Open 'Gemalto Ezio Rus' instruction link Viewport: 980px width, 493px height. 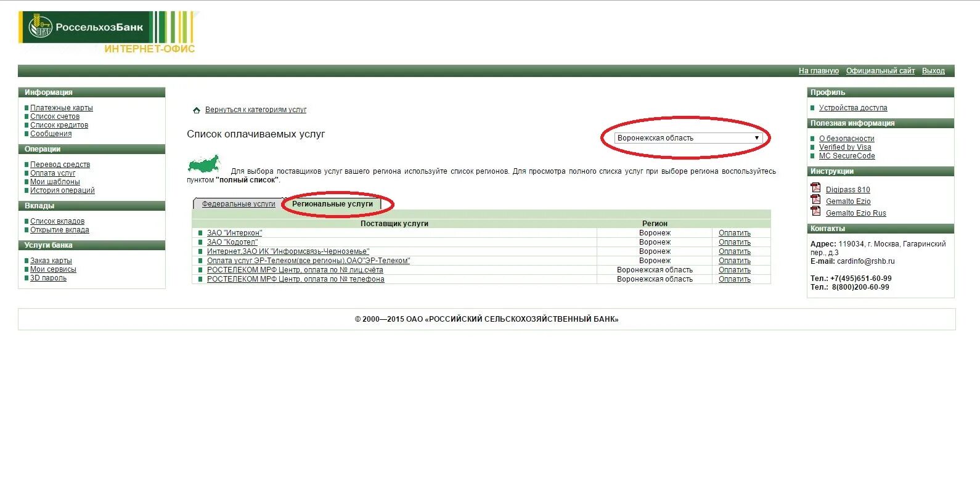click(856, 213)
